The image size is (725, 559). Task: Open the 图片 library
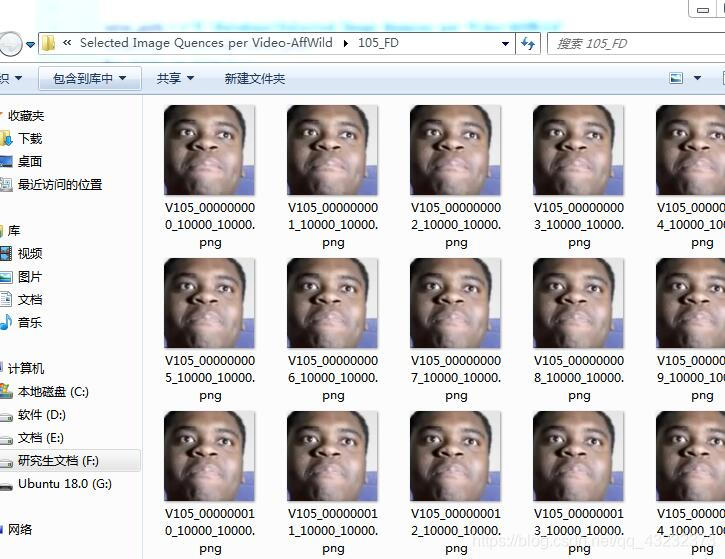tap(30, 276)
